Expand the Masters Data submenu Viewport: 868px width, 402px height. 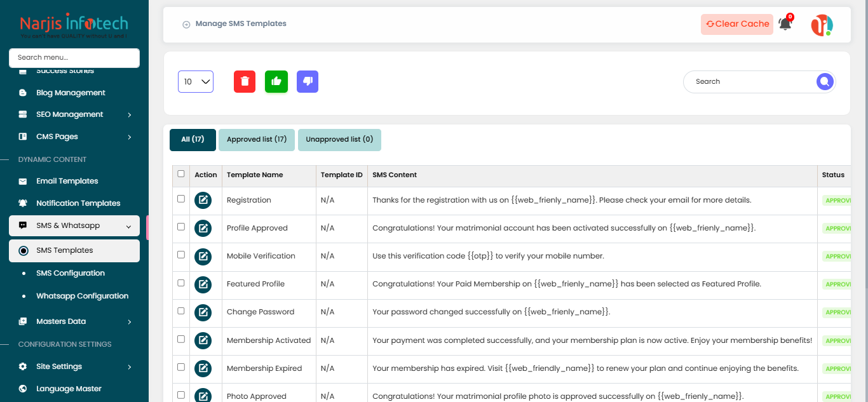click(x=74, y=321)
